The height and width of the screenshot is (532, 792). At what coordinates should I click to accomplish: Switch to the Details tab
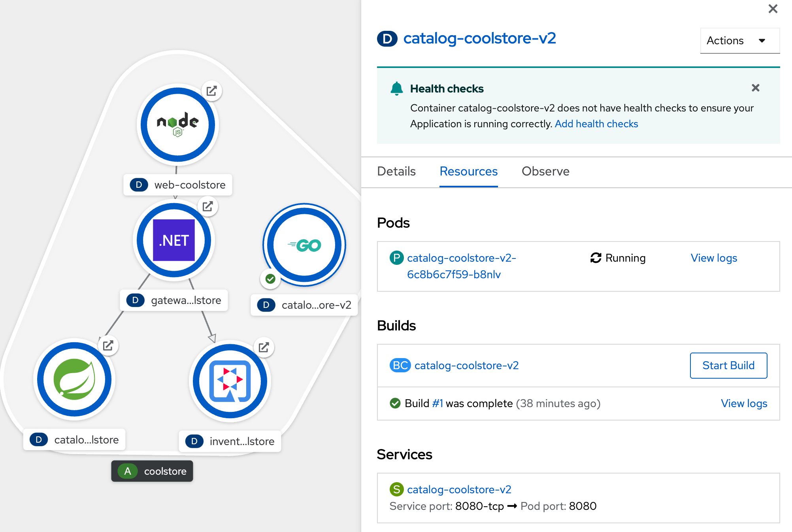click(396, 172)
